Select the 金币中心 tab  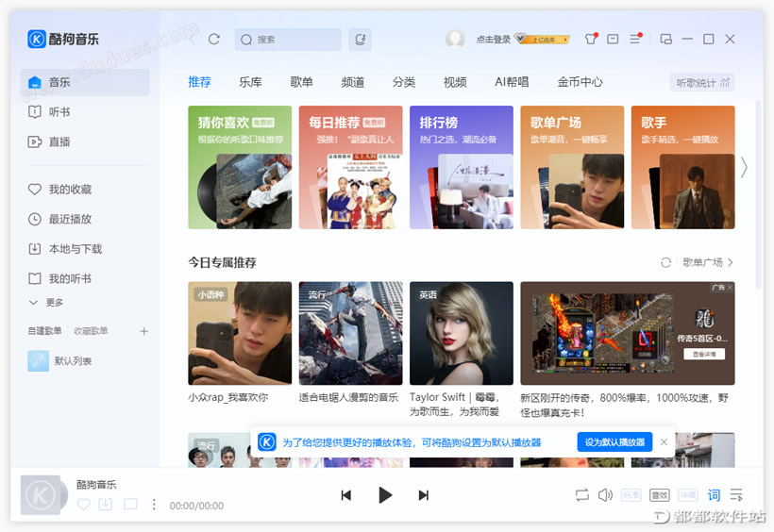[580, 82]
